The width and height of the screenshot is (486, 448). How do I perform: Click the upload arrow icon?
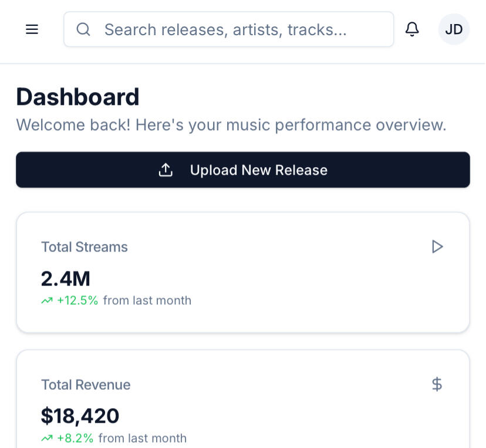click(x=166, y=170)
